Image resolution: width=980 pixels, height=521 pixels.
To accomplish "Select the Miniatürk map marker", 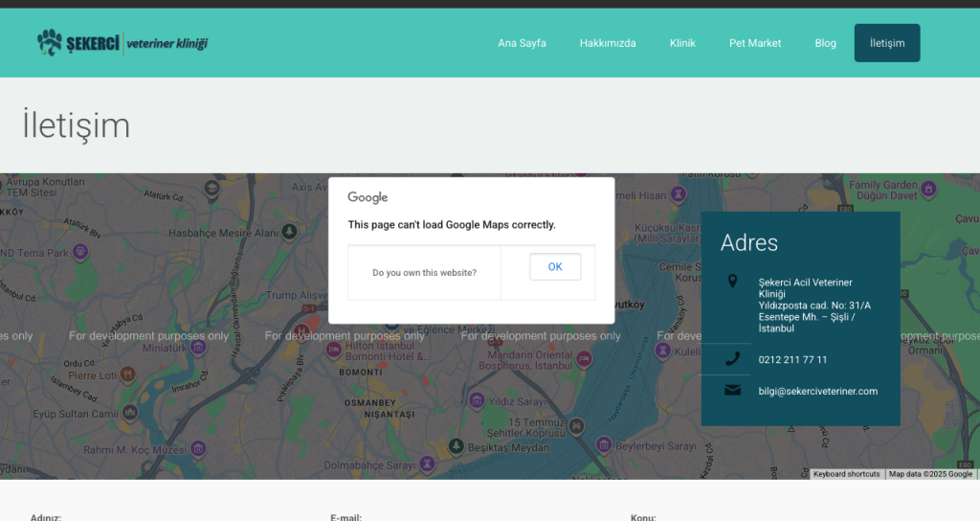I will click(198, 347).
